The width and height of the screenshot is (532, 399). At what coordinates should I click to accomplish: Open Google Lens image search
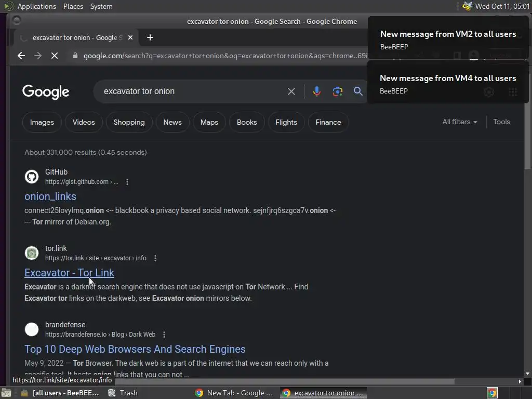pos(338,91)
